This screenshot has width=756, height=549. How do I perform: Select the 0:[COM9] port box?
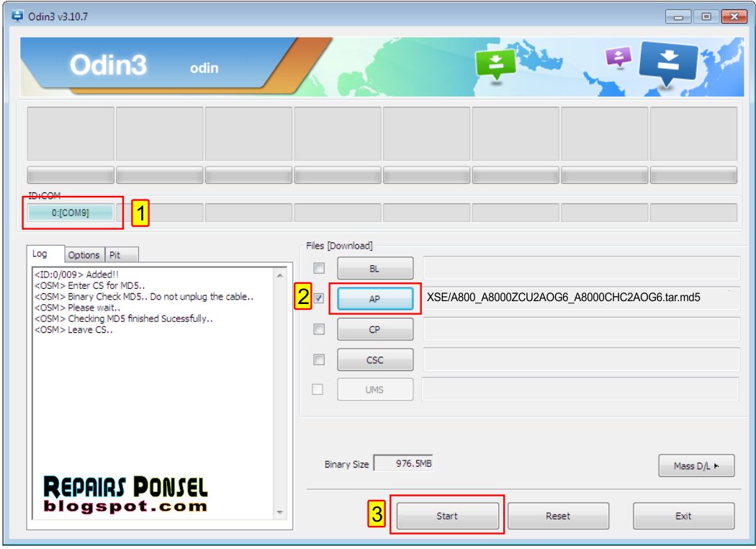click(x=71, y=213)
